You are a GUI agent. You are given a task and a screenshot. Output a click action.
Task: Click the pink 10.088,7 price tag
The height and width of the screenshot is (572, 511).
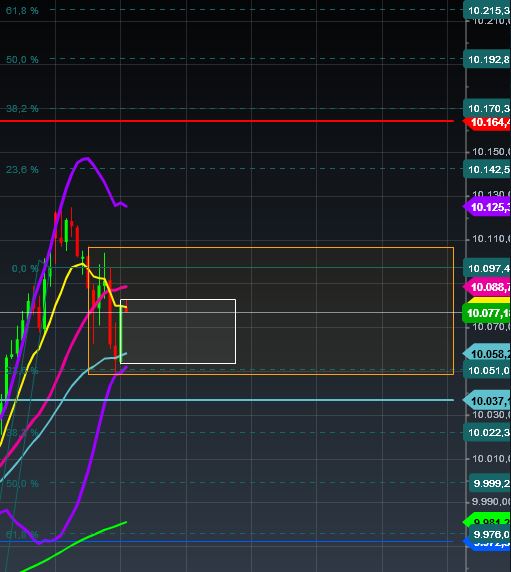tap(487, 287)
